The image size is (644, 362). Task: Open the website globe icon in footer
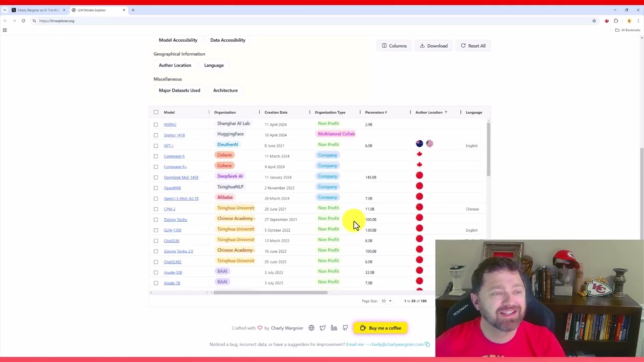(311, 328)
